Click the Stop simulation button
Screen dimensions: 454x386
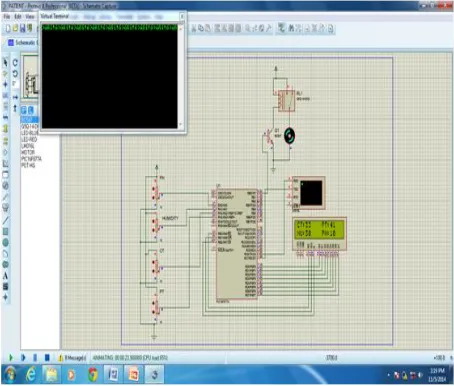[47, 358]
